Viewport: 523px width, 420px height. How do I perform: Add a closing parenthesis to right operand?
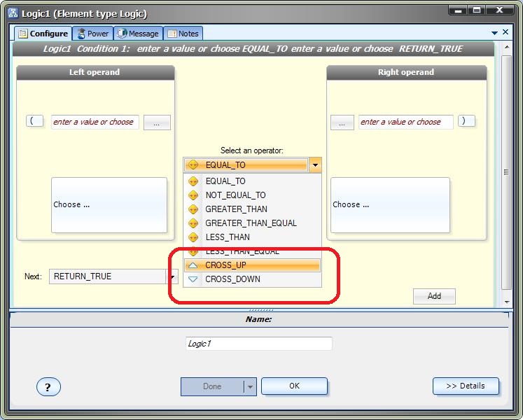[x=466, y=121]
